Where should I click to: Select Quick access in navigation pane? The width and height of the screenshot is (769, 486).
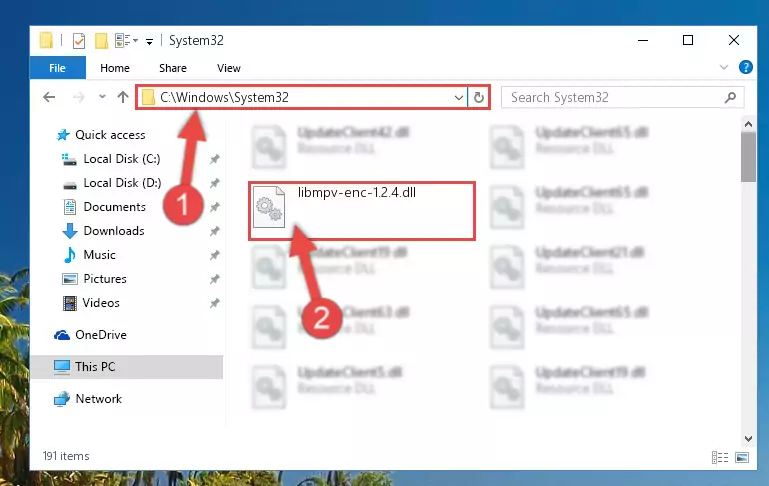point(110,134)
